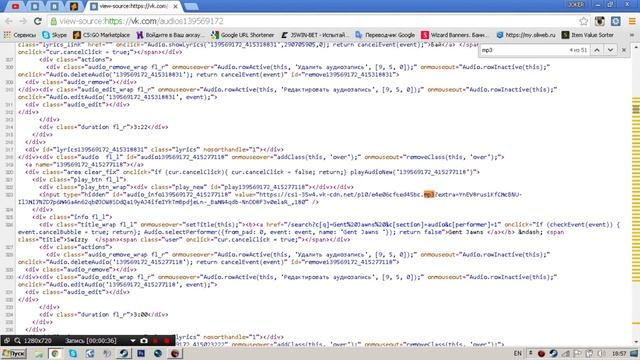Open the Instagram extension icon
The width and height of the screenshot is (640, 360).
point(600,21)
